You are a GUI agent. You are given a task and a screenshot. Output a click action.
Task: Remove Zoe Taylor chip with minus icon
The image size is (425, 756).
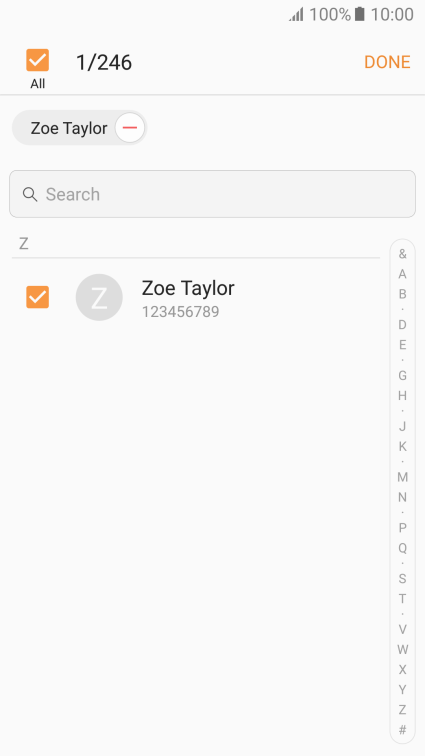130,128
